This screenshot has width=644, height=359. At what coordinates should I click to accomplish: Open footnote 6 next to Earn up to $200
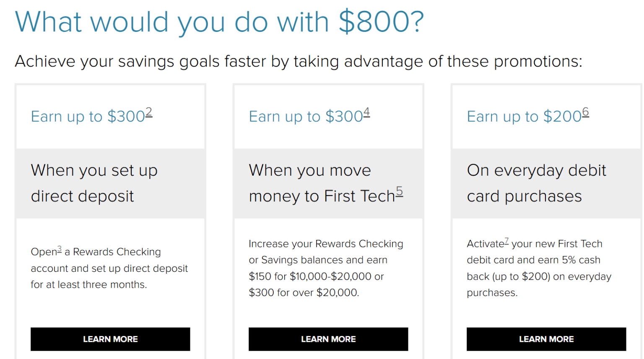[x=586, y=111]
